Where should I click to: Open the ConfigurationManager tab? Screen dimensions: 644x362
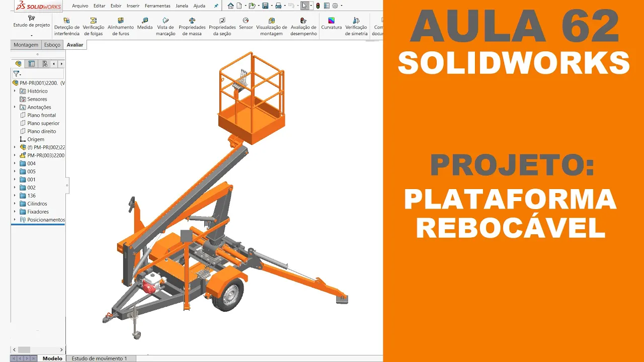[45, 64]
